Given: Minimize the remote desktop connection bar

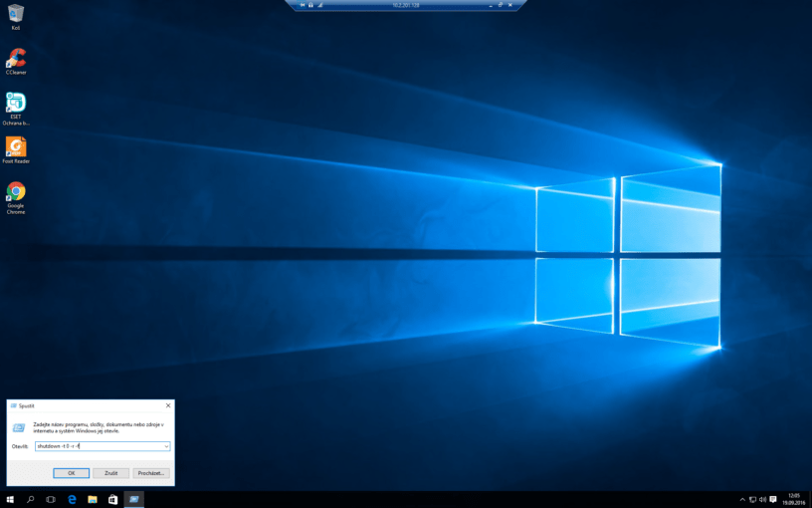Looking at the screenshot, I should click(x=491, y=5).
